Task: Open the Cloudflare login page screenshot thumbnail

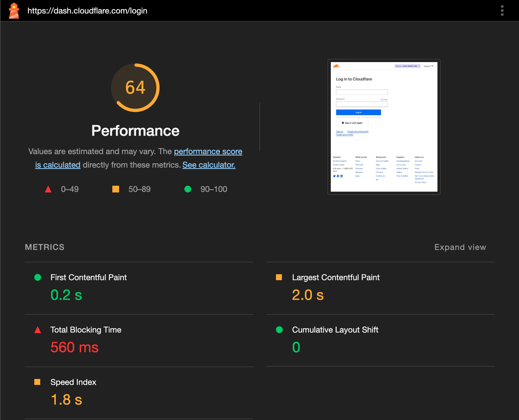Action: tap(384, 127)
